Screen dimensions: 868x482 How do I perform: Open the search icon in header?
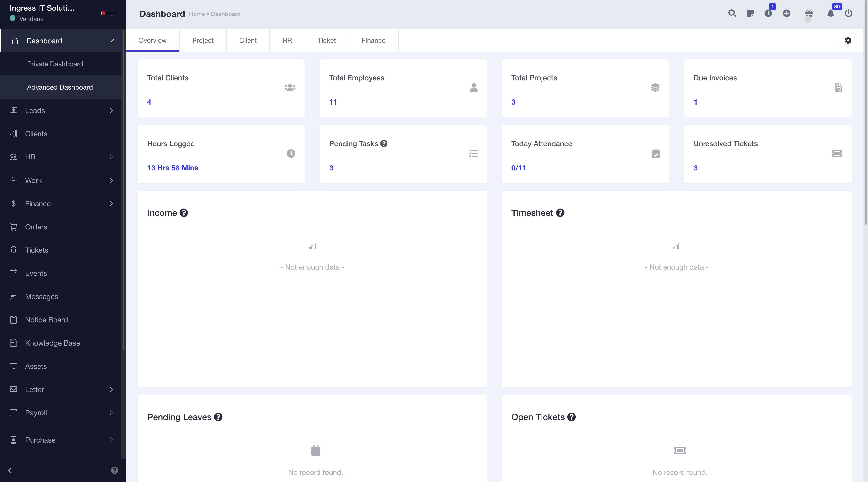click(732, 14)
